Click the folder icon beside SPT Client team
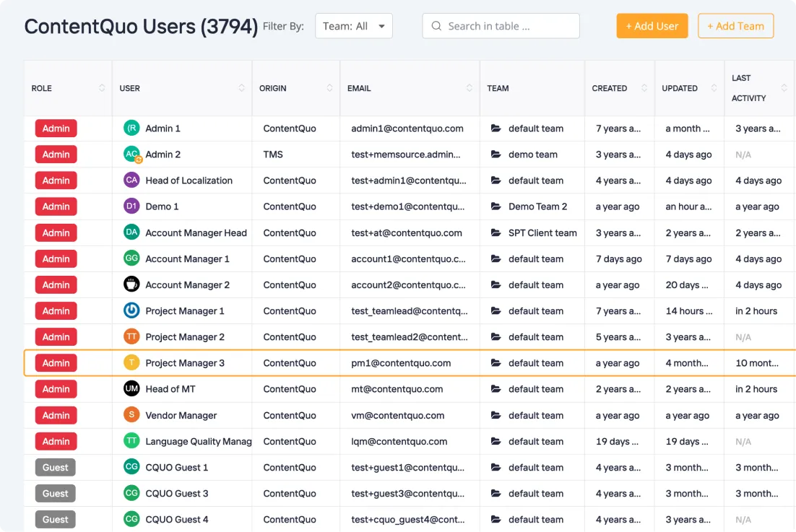The image size is (796, 532). click(x=496, y=233)
